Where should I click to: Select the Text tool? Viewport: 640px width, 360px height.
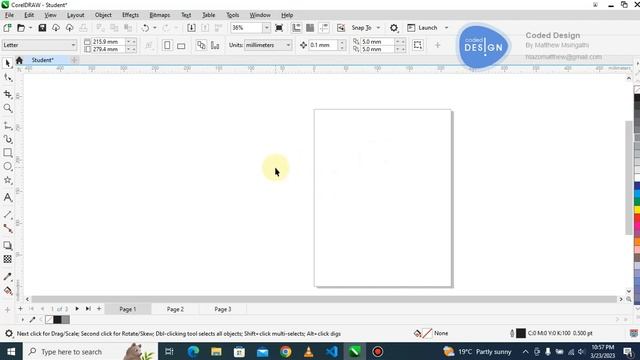pyautogui.click(x=7, y=198)
